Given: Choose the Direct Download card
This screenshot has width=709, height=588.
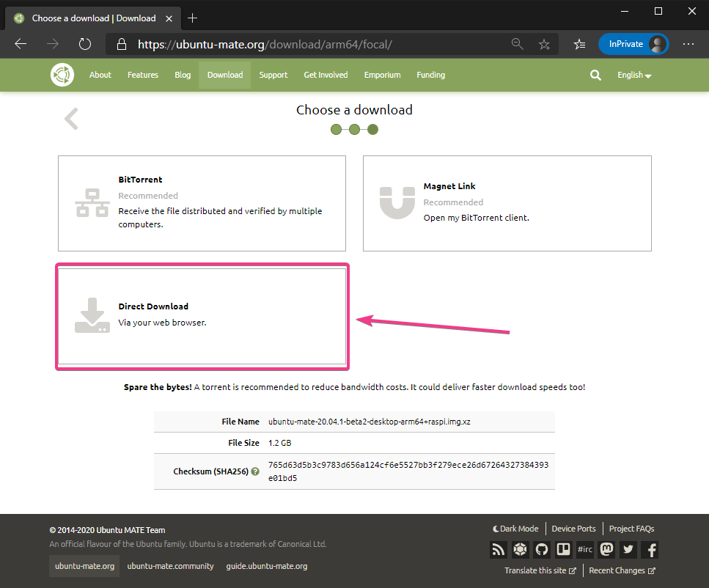Looking at the screenshot, I should click(x=202, y=316).
